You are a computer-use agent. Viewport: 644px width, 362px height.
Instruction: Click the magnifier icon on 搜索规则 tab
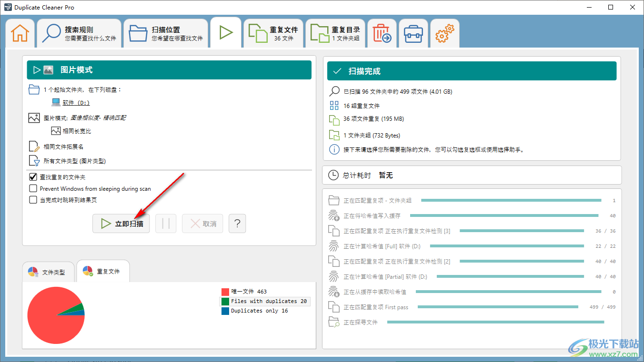click(51, 33)
